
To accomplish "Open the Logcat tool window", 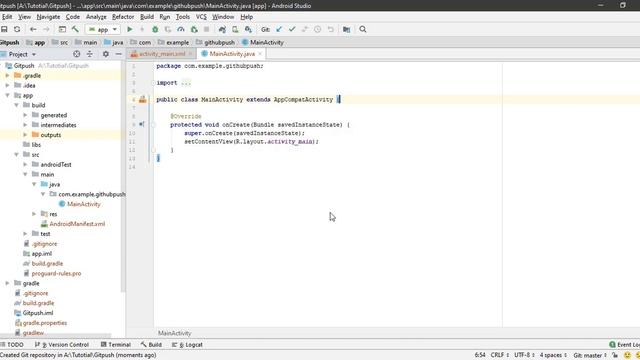I will 187,344.
